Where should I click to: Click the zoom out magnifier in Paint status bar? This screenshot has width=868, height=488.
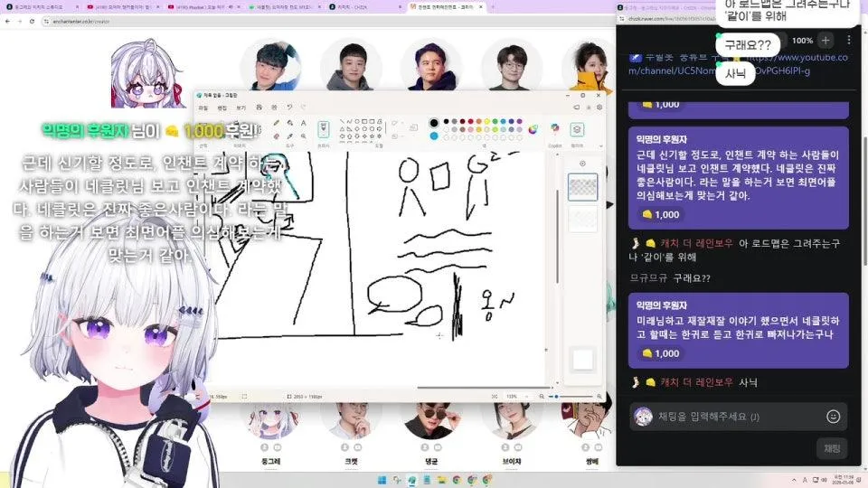click(542, 397)
